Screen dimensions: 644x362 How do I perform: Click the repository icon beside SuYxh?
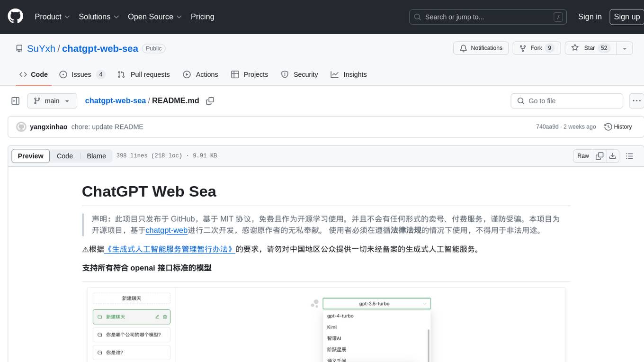[19, 48]
